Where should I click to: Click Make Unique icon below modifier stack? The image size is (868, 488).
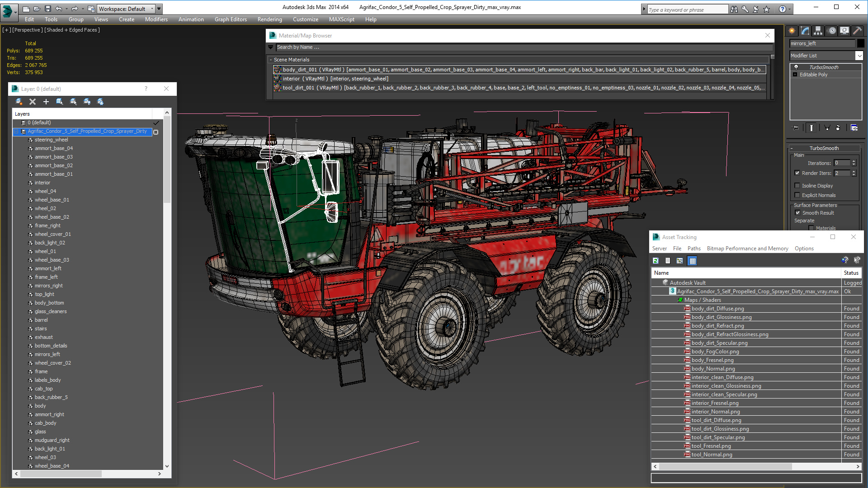coord(827,128)
